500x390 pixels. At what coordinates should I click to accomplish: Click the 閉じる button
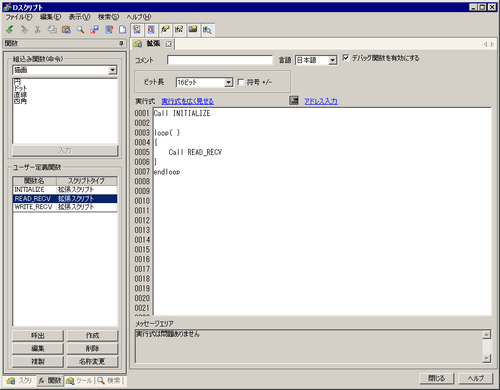(x=436, y=378)
